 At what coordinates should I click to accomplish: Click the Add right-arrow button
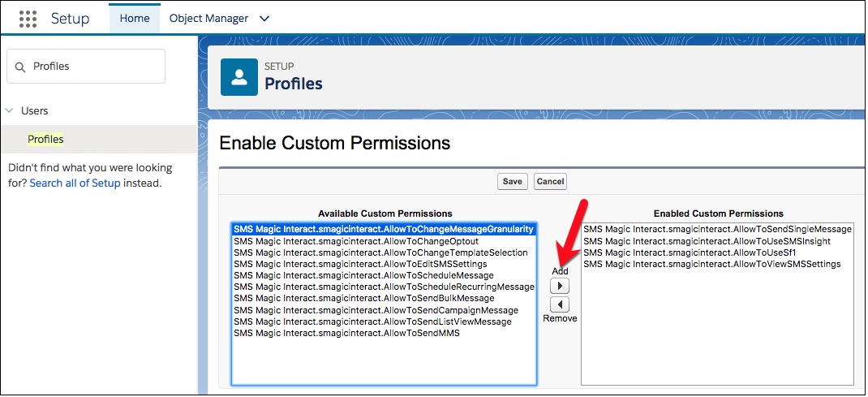coord(560,287)
